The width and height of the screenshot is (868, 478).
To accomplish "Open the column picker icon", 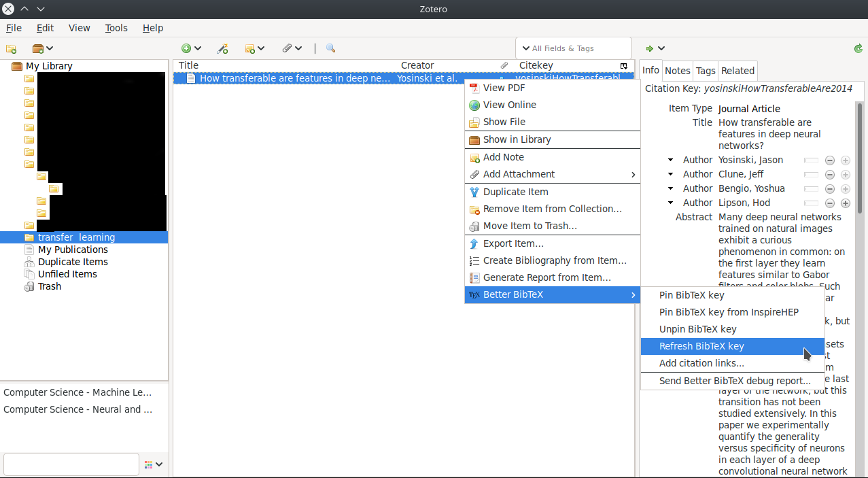I will tap(623, 66).
